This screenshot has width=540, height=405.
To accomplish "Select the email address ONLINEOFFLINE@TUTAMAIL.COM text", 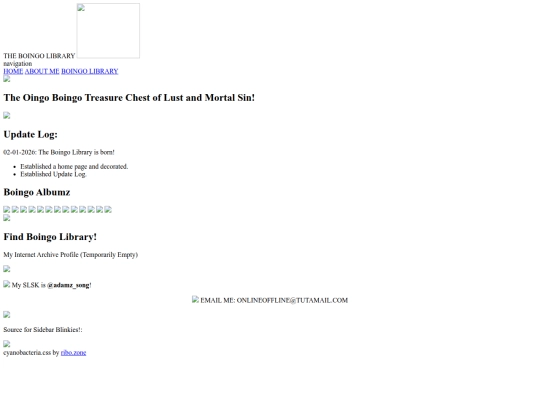I will tap(292, 300).
